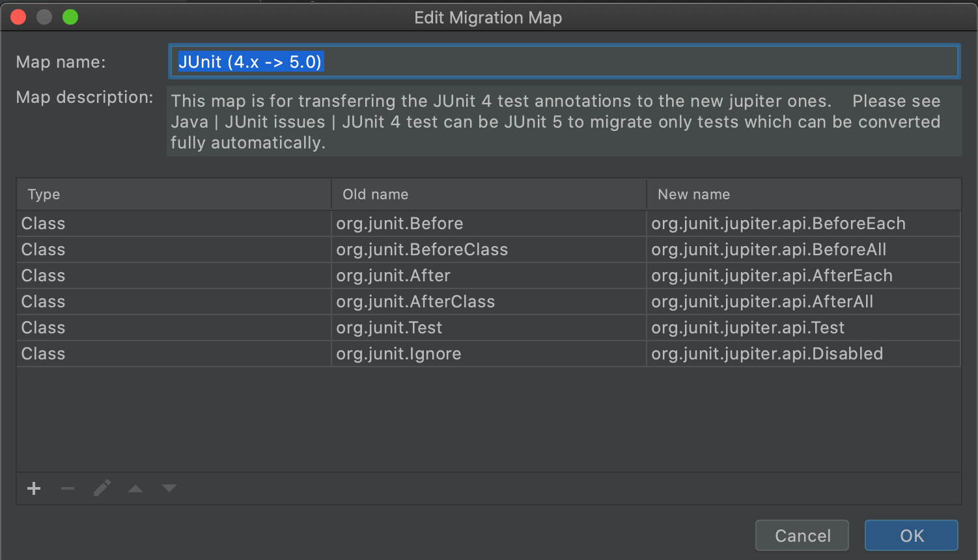The image size is (978, 560).
Task: Select the org.junit.AfterClass cell
Action: point(489,301)
